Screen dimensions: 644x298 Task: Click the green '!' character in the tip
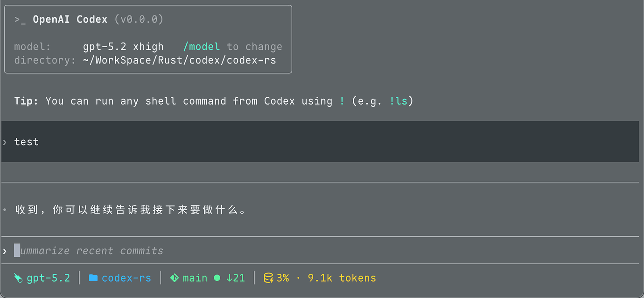tap(342, 101)
